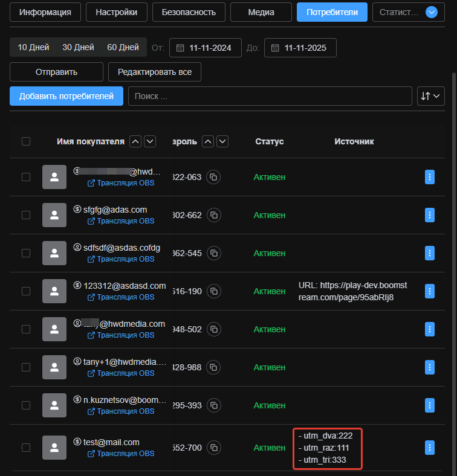Open Трансляция OBS link for sfgfg@adas.com

point(121,221)
